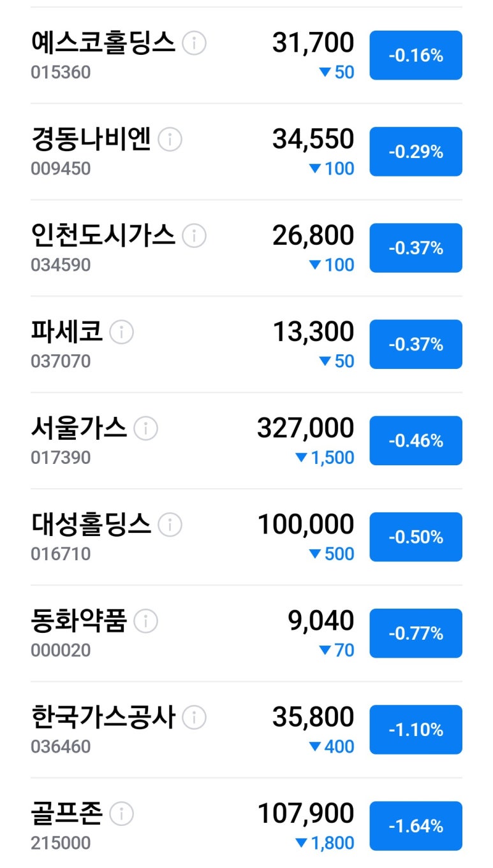Open 대성홀딩스 info icon
This screenshot has width=493, height=868.
tap(170, 524)
